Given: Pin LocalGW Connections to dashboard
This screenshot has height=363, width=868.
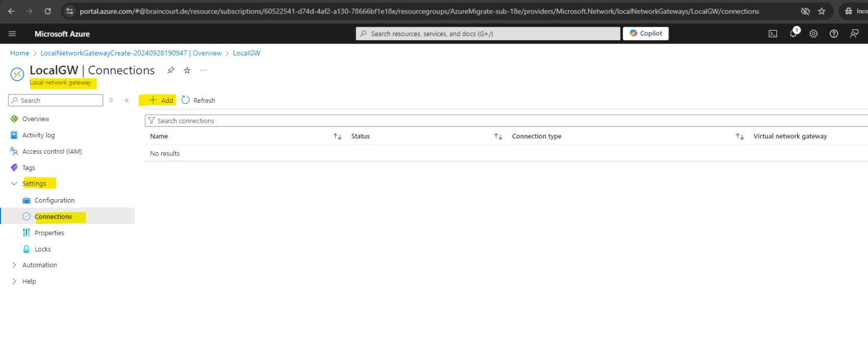Looking at the screenshot, I should click(171, 70).
